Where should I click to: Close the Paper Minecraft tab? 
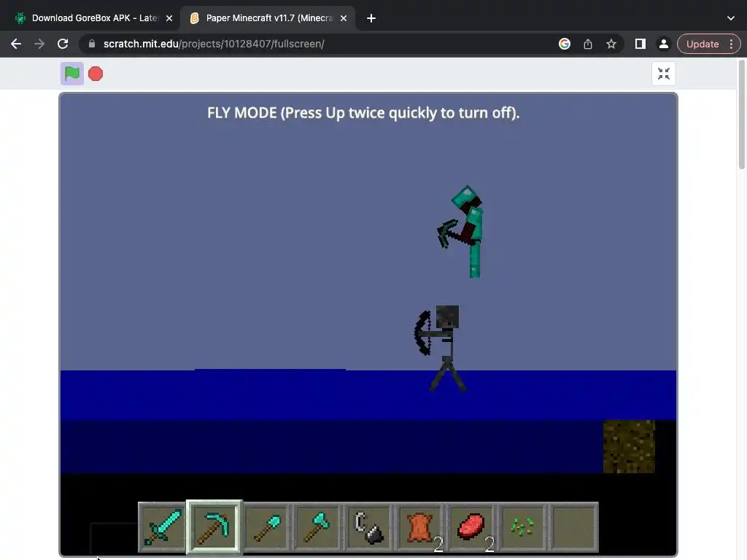[344, 18]
